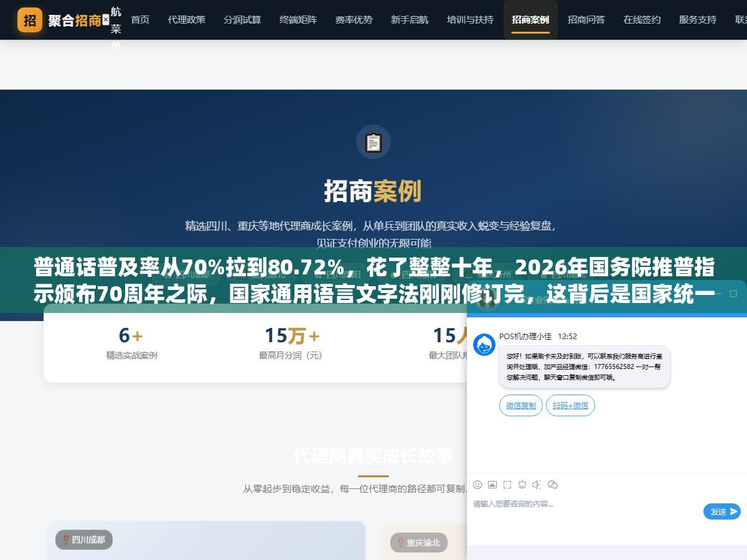The width and height of the screenshot is (747, 560).
Task: Click the clipboard icon above 招商案例
Action: point(374,142)
